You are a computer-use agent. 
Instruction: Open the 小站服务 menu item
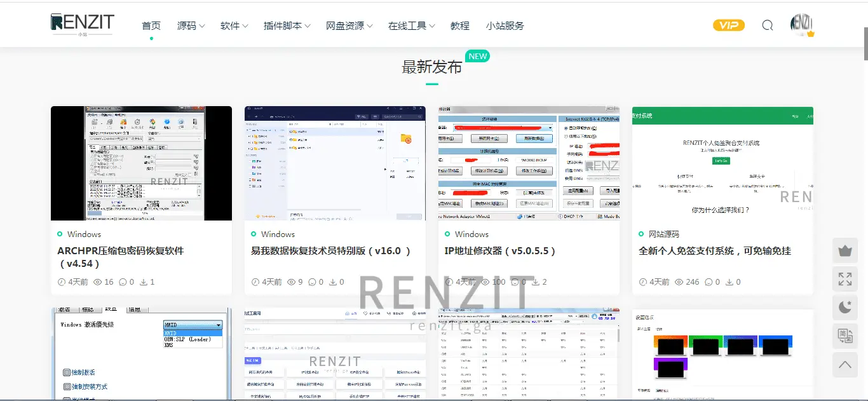pos(505,26)
